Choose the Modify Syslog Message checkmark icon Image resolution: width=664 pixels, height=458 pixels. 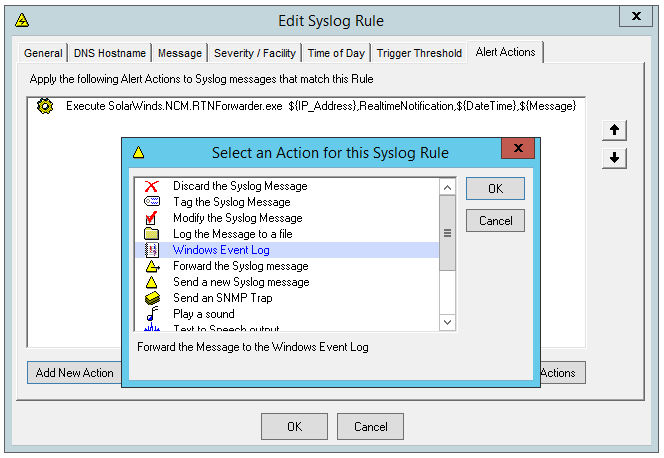click(x=151, y=218)
